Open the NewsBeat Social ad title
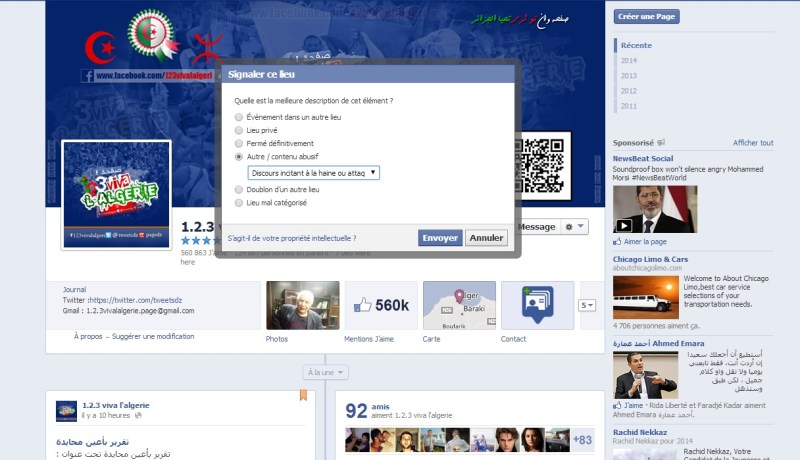Image resolution: width=800 pixels, height=460 pixels. click(x=643, y=159)
